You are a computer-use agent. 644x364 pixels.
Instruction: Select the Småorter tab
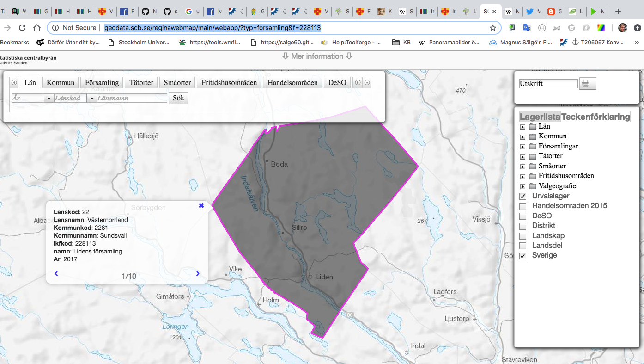tap(177, 83)
